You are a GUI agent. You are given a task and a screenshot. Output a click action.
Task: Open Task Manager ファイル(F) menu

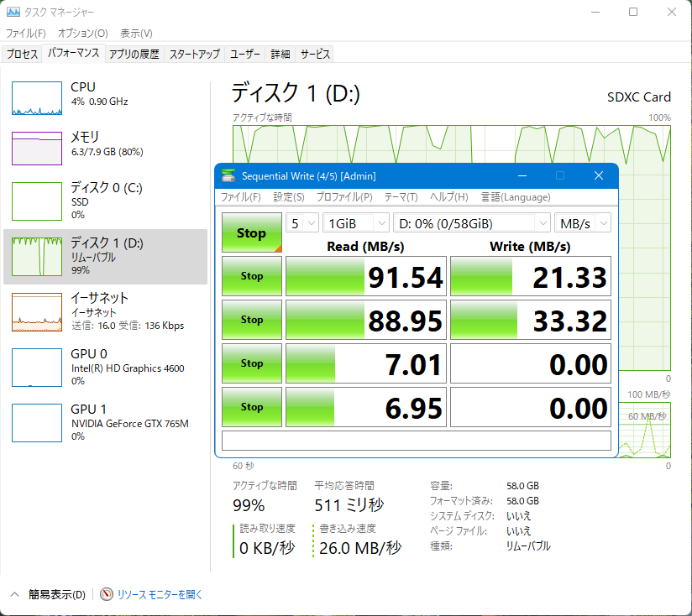click(25, 33)
